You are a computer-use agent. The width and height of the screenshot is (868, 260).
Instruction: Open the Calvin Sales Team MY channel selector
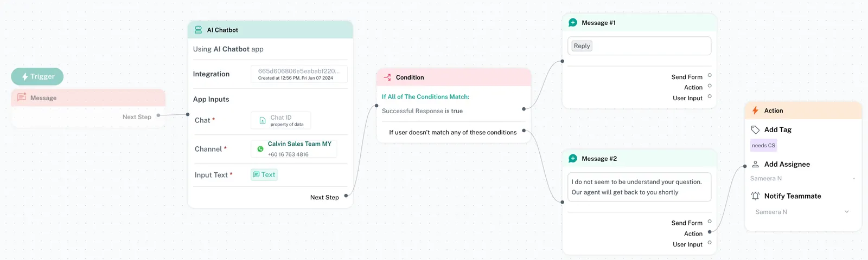tap(294, 149)
